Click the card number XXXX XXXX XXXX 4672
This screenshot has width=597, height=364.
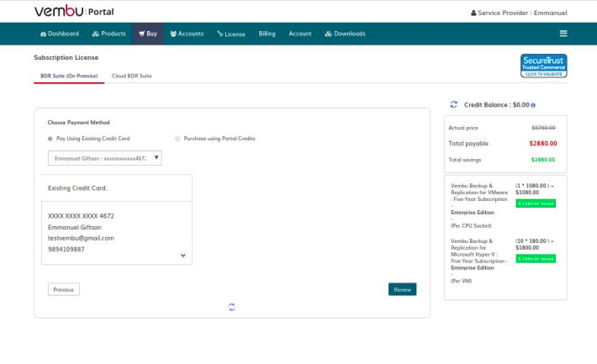coord(81,216)
